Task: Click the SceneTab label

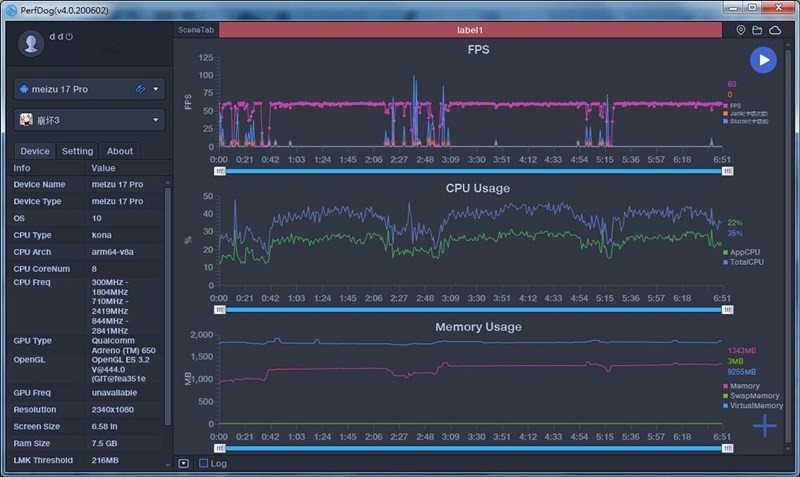Action: tap(197, 31)
